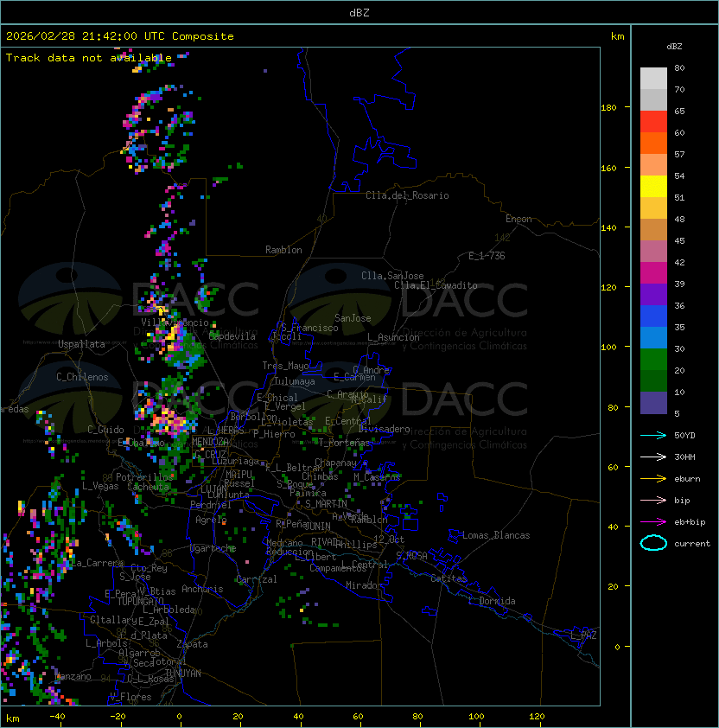Viewport: 719px width, 728px height.
Task: Click the cyan 50YD arrow in legend
Action: coord(653,435)
